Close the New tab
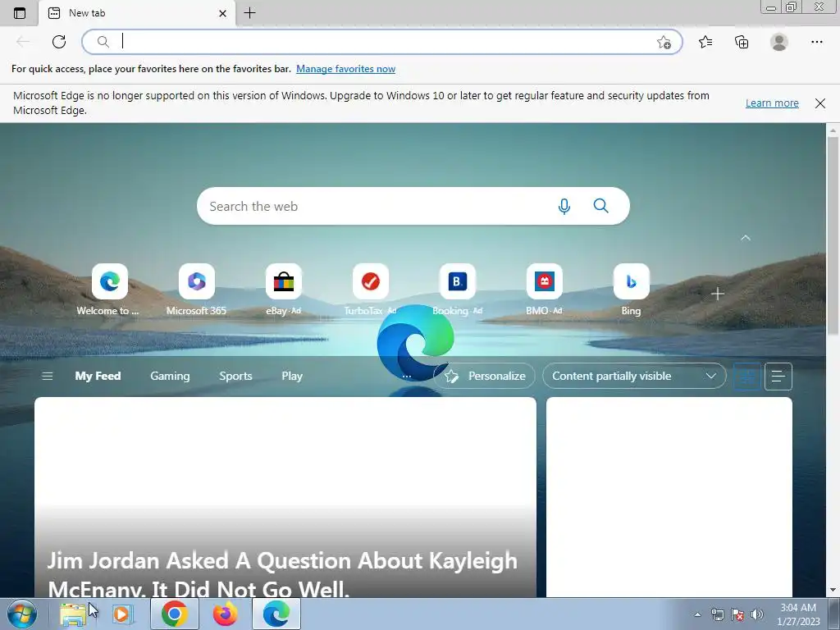The height and width of the screenshot is (630, 840). [223, 13]
